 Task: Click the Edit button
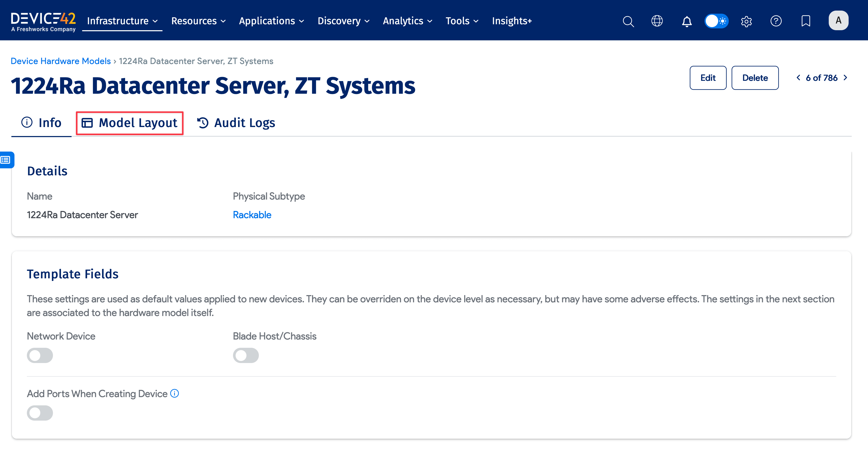point(708,78)
